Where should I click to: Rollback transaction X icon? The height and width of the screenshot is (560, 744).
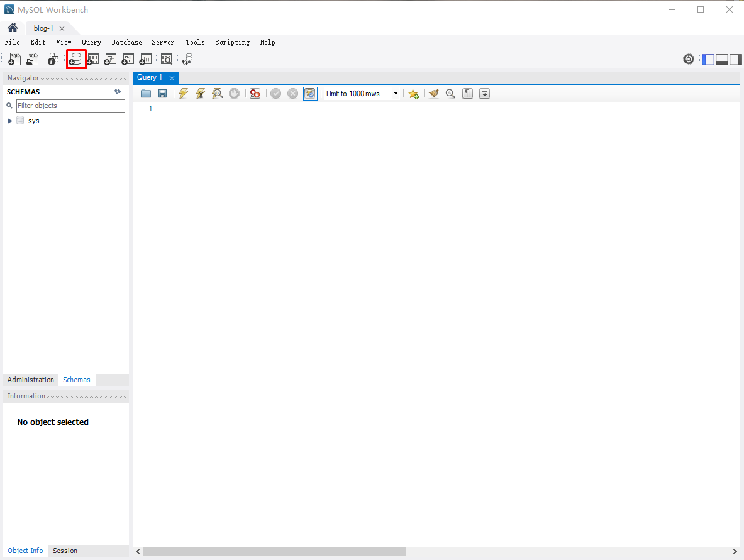point(293,94)
